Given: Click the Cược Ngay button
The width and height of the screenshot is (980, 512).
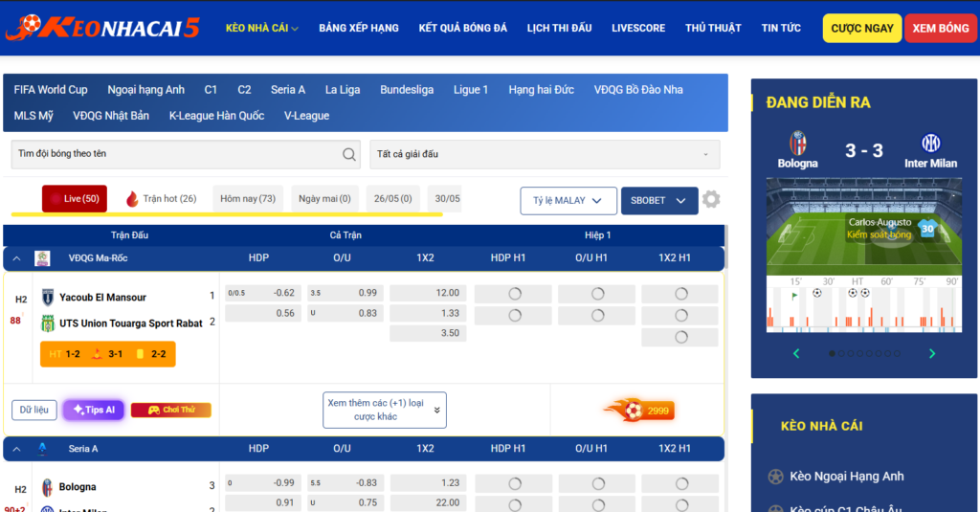Looking at the screenshot, I should (x=862, y=28).
